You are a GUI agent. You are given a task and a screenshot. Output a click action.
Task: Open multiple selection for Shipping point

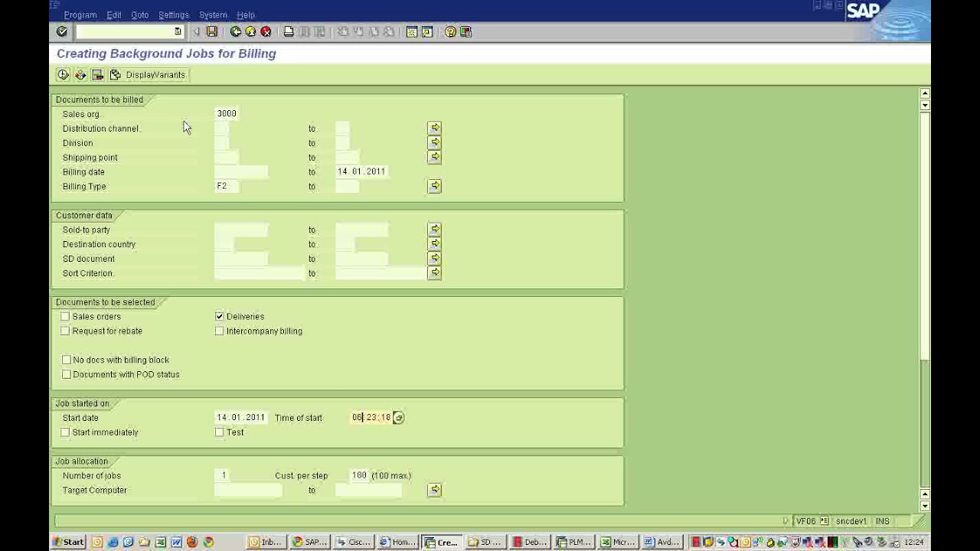(435, 157)
